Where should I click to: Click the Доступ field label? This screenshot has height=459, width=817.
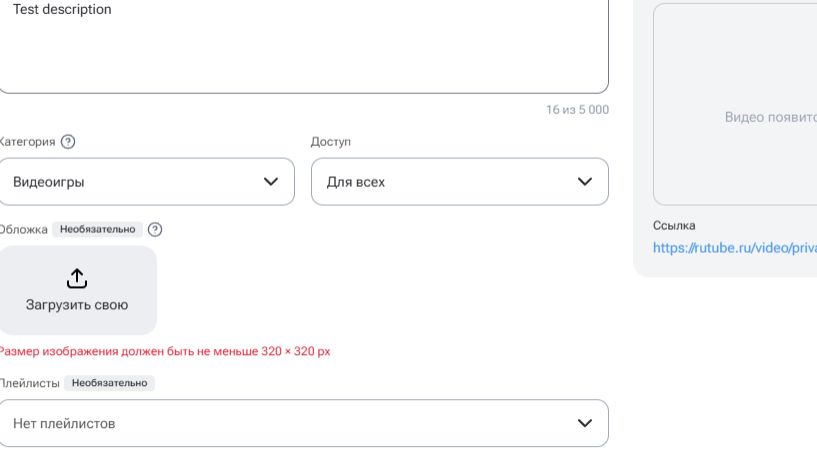331,142
